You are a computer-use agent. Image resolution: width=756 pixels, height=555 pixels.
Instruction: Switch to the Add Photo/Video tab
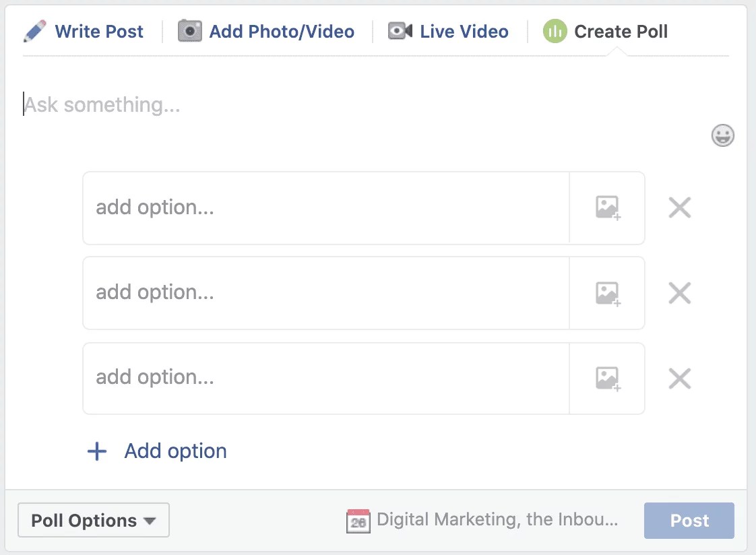click(282, 30)
